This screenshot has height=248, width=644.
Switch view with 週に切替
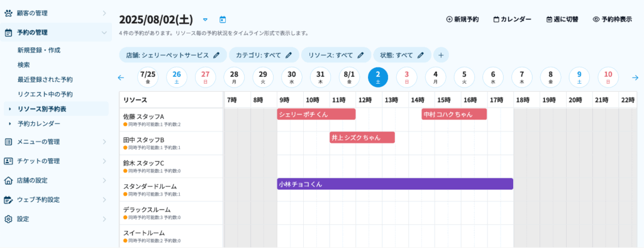[562, 20]
